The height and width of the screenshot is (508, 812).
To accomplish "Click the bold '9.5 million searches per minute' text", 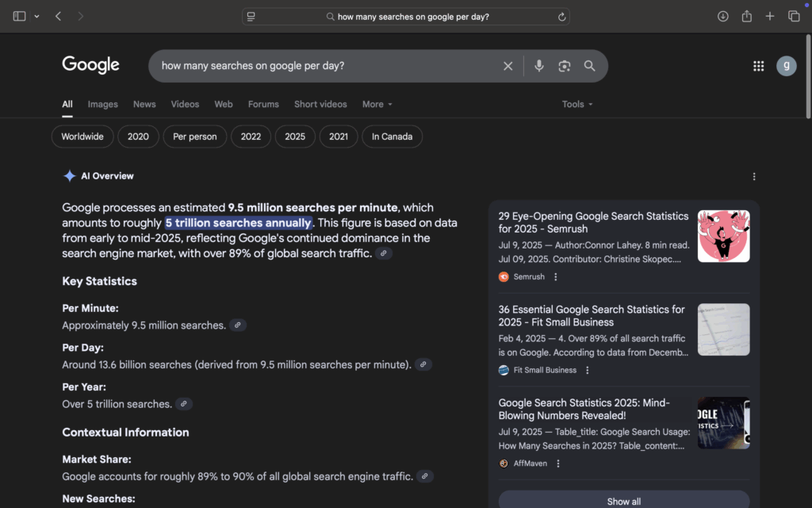I will 312,207.
